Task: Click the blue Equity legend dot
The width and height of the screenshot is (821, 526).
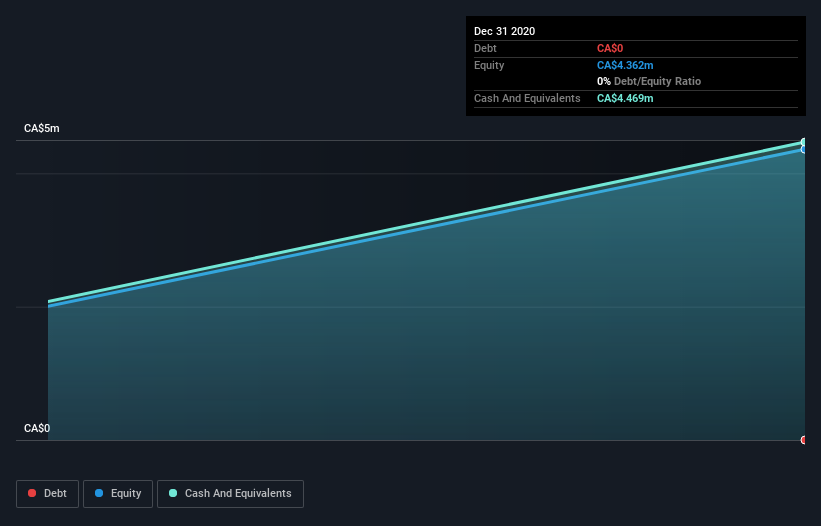Action: (x=99, y=493)
